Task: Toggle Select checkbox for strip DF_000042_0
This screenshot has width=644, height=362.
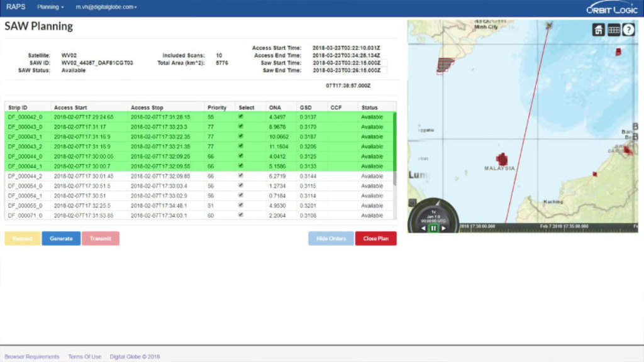Action: 241,116
